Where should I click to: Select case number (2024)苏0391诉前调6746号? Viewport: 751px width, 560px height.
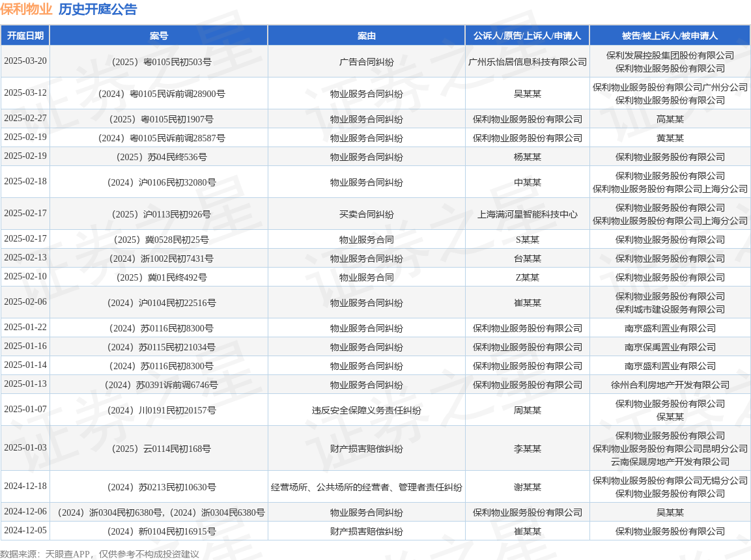click(x=158, y=385)
